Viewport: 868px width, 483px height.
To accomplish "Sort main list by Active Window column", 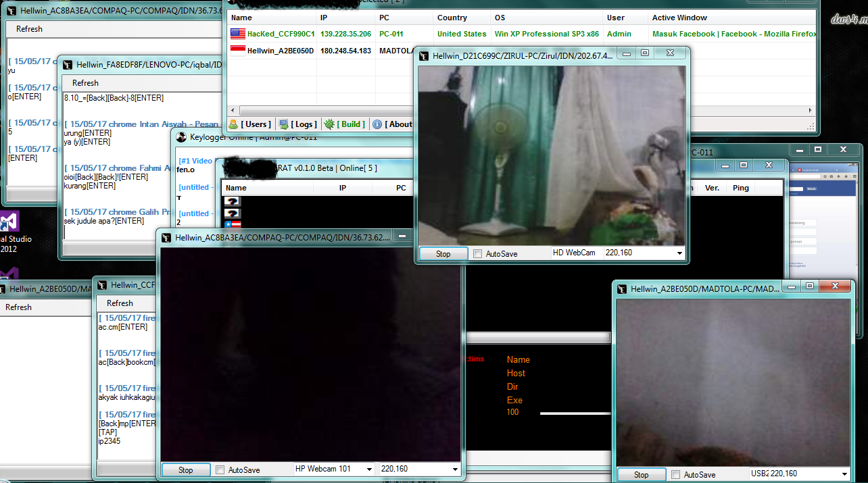I will 733,18.
